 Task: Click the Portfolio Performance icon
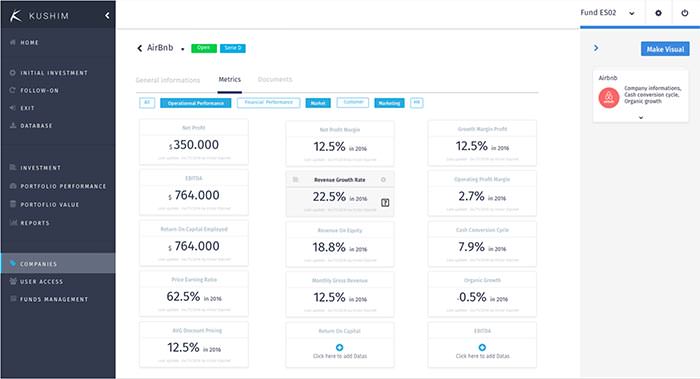pyautogui.click(x=12, y=186)
